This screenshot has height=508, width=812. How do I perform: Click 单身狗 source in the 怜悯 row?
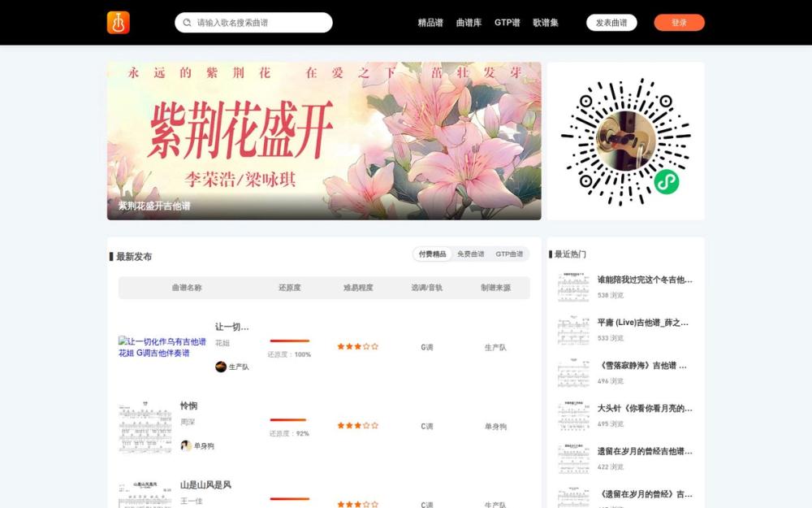[x=495, y=427]
